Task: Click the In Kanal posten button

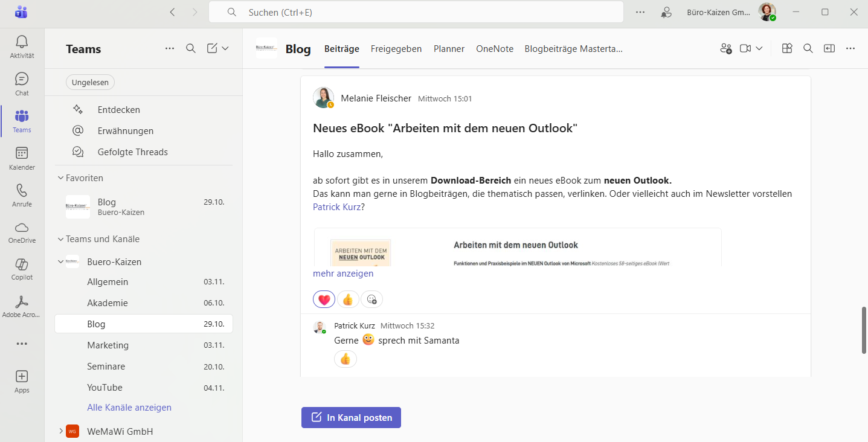Action: [x=351, y=417]
